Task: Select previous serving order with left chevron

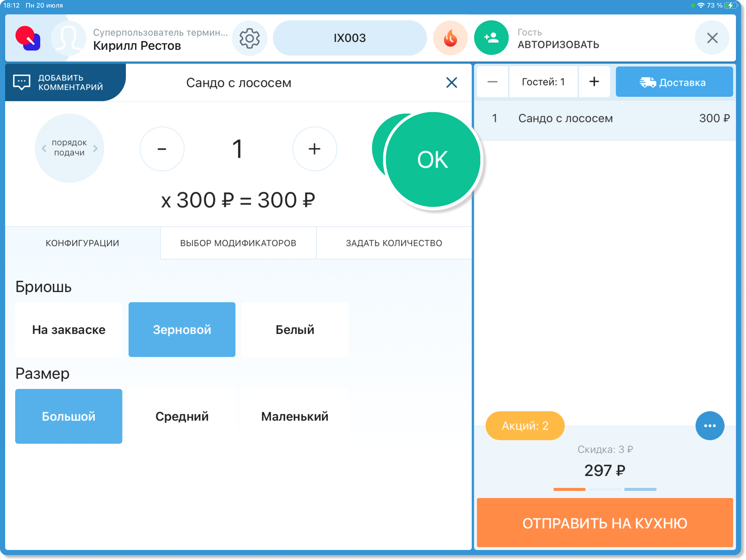Action: [44, 148]
